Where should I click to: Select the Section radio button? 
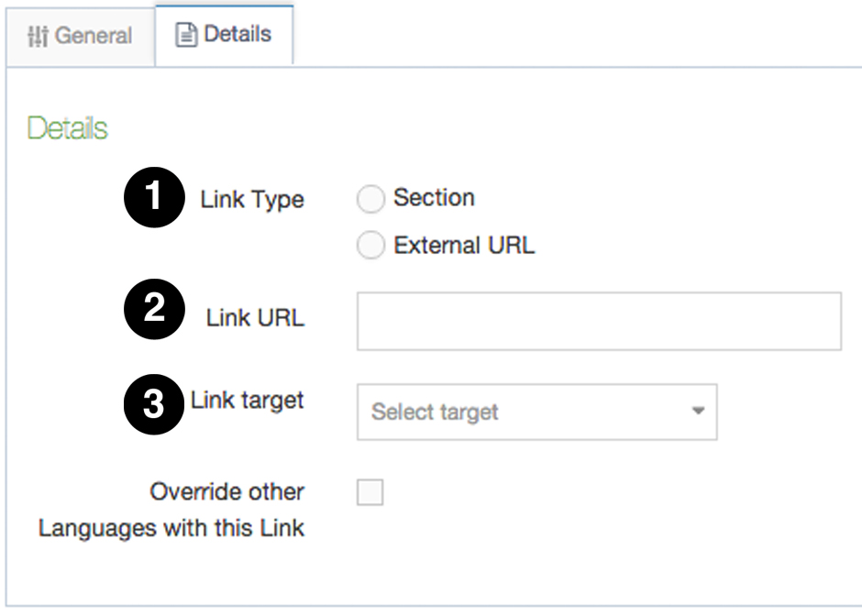(x=370, y=199)
